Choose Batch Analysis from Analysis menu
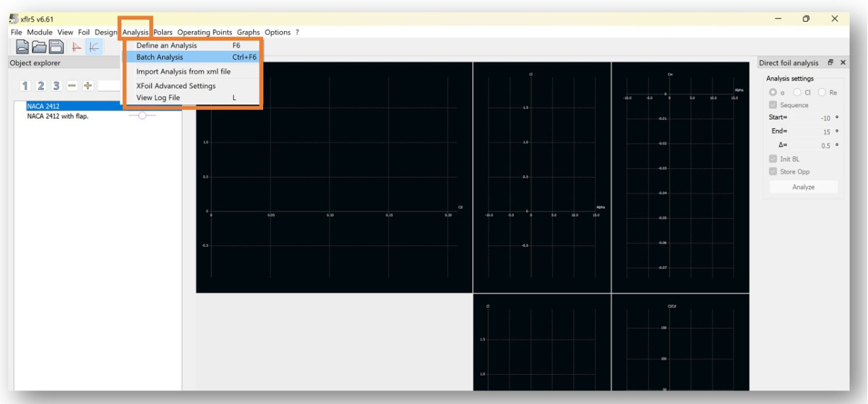This screenshot has width=868, height=404. click(x=160, y=57)
